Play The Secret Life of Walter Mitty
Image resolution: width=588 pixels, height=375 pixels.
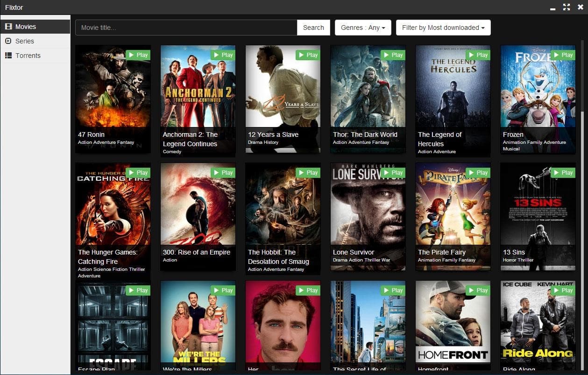393,290
